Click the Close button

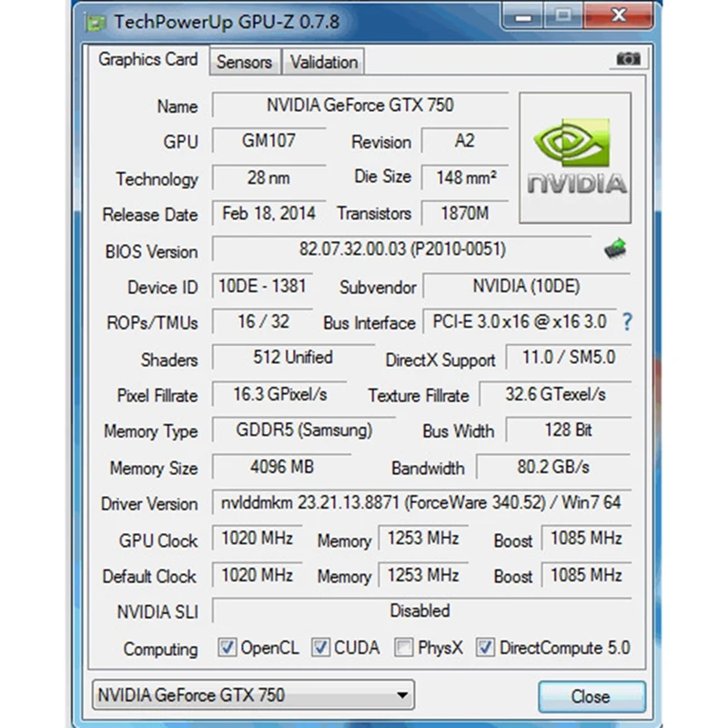pos(591,696)
